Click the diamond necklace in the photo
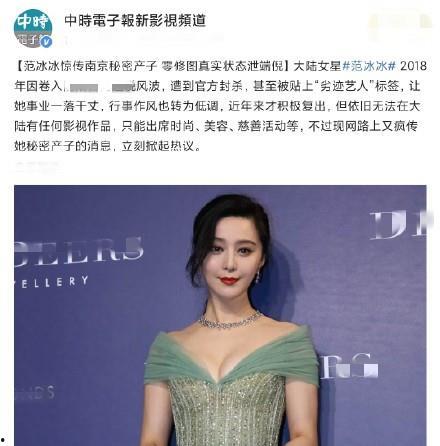 pyautogui.click(x=230, y=320)
